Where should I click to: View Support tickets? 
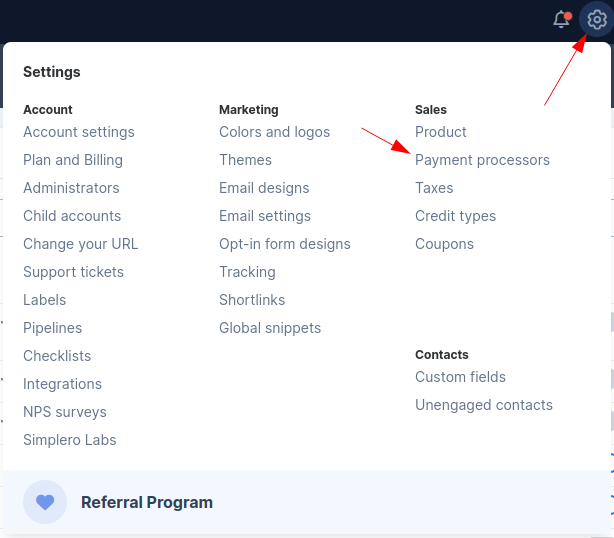coord(73,272)
